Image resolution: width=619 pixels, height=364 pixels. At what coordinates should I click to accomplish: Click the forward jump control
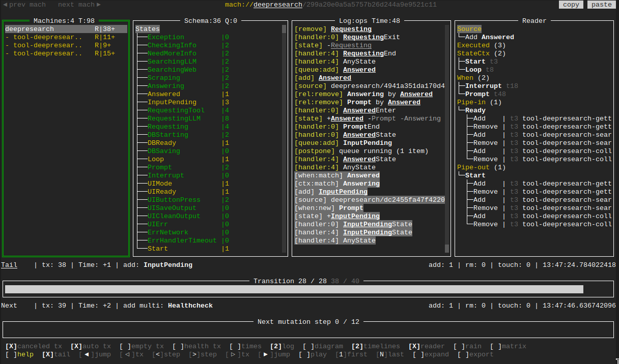pos(274,354)
